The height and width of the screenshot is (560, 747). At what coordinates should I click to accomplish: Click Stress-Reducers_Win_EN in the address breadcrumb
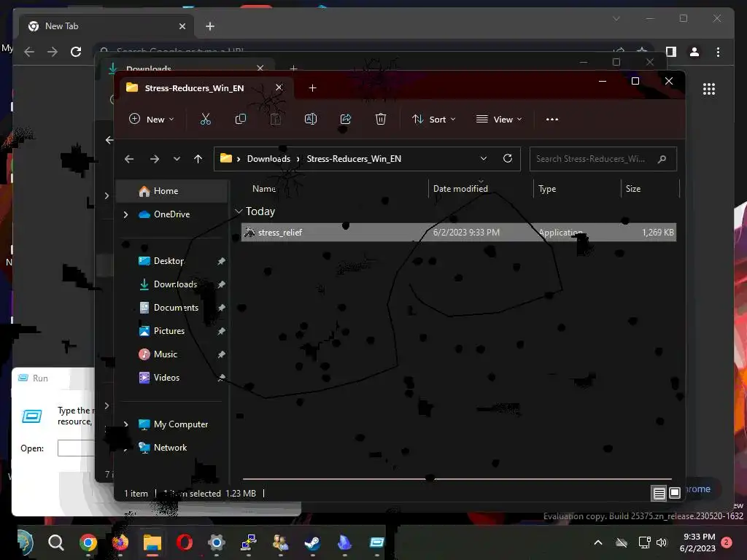354,158
